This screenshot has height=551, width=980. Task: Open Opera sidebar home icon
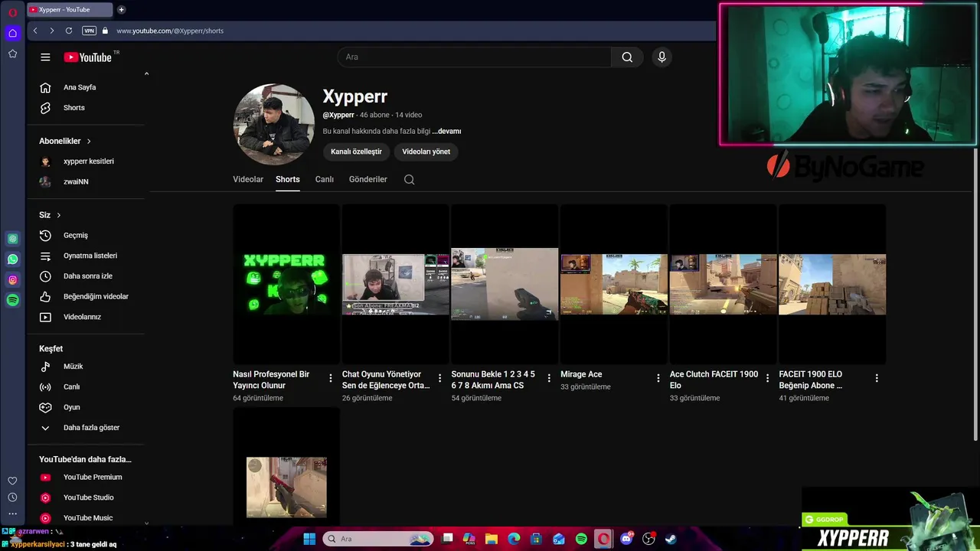click(12, 33)
